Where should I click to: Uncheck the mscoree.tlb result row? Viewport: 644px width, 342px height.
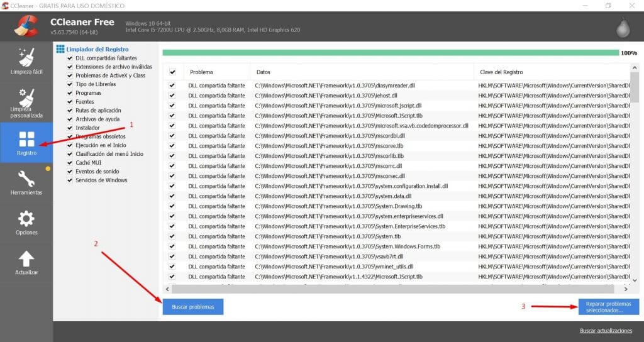[x=172, y=146]
